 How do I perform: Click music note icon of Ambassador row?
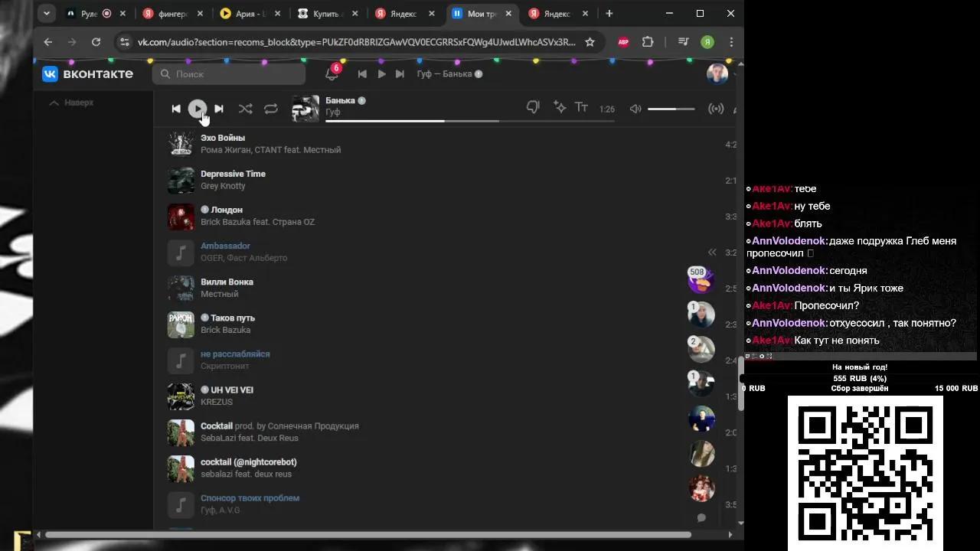tap(181, 252)
